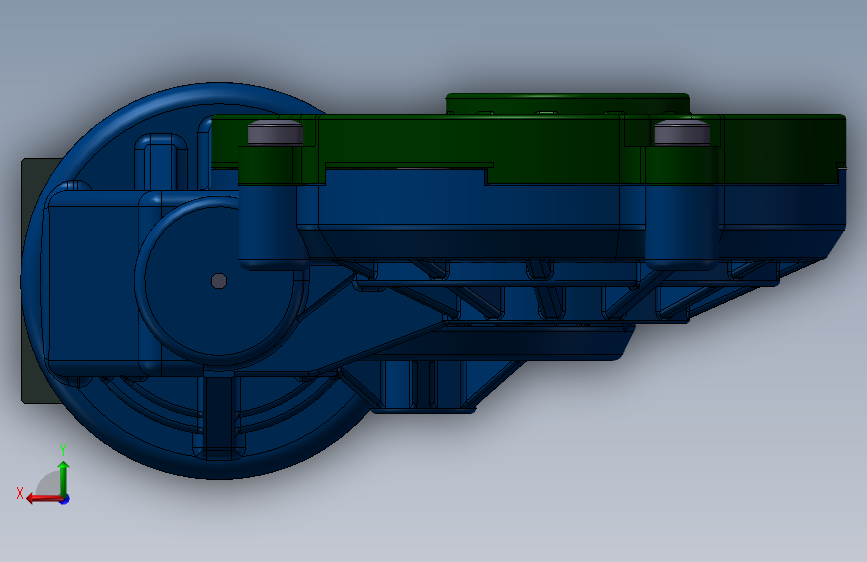Click the red X axis arrow of the triad
The height and width of the screenshot is (562, 867).
44,499
